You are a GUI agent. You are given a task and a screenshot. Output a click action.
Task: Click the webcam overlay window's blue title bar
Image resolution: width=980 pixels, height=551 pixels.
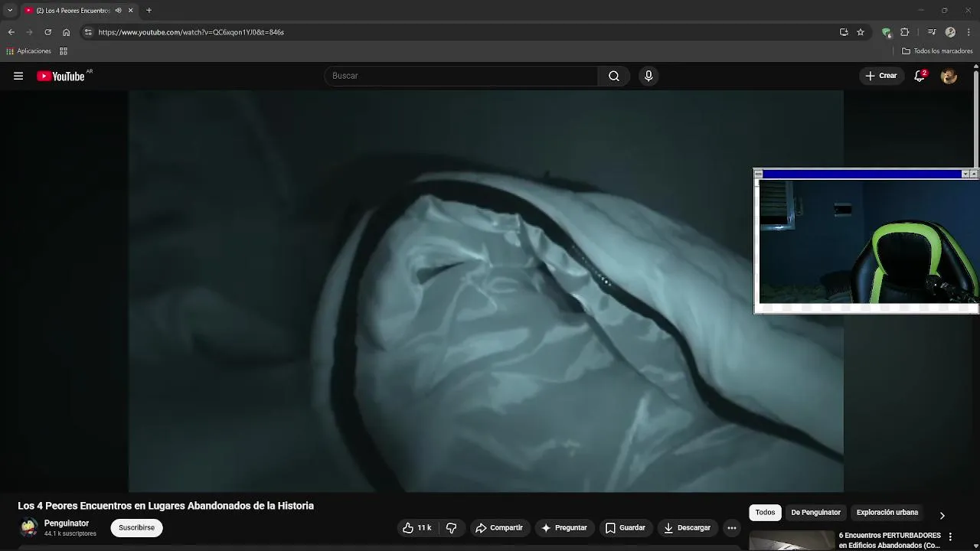click(862, 174)
